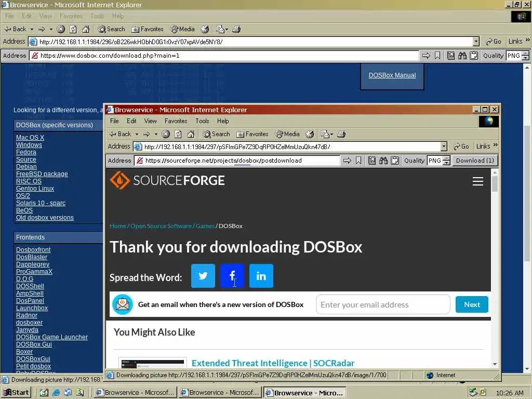Open the SourceForge hamburger menu

pyautogui.click(x=478, y=181)
